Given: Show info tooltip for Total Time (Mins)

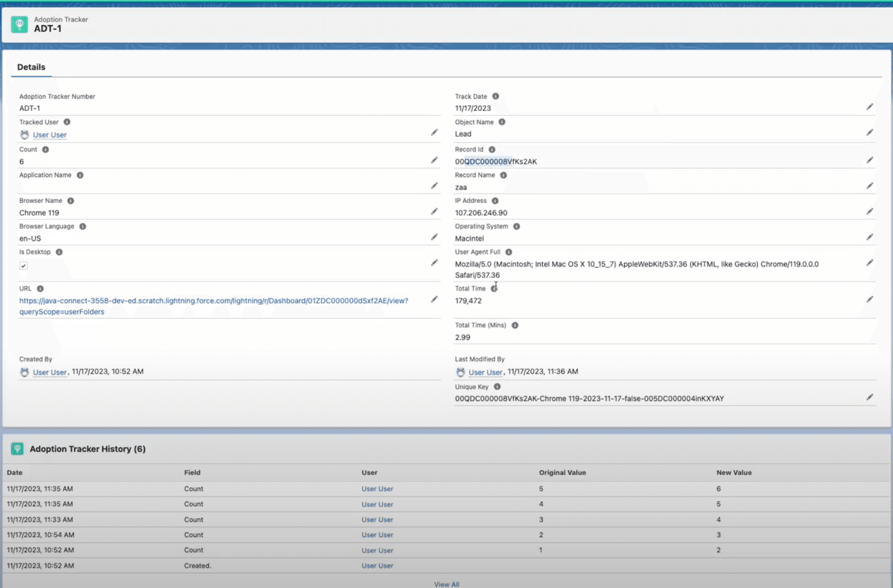Looking at the screenshot, I should tap(515, 325).
